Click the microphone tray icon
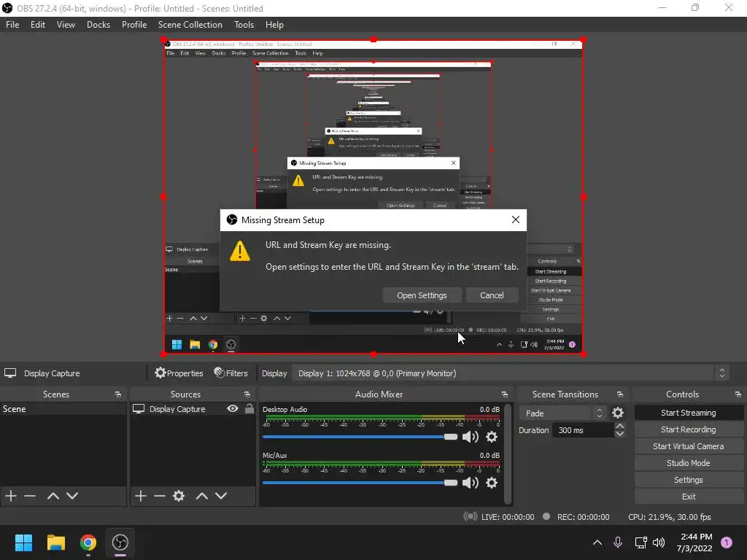The image size is (747, 560). pos(618,542)
